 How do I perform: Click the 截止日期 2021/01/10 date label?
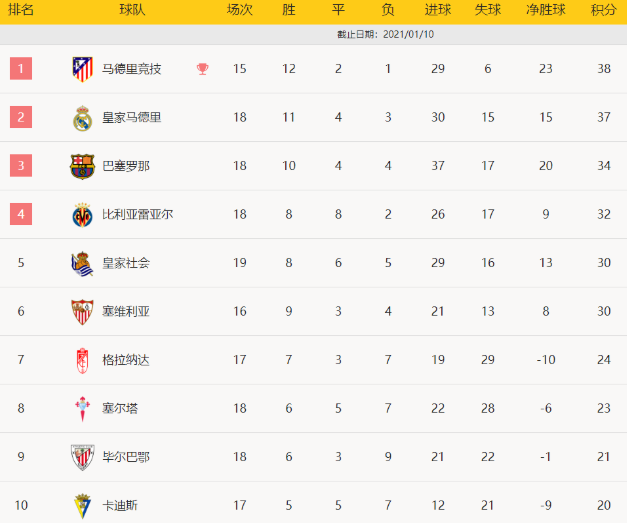click(x=391, y=35)
